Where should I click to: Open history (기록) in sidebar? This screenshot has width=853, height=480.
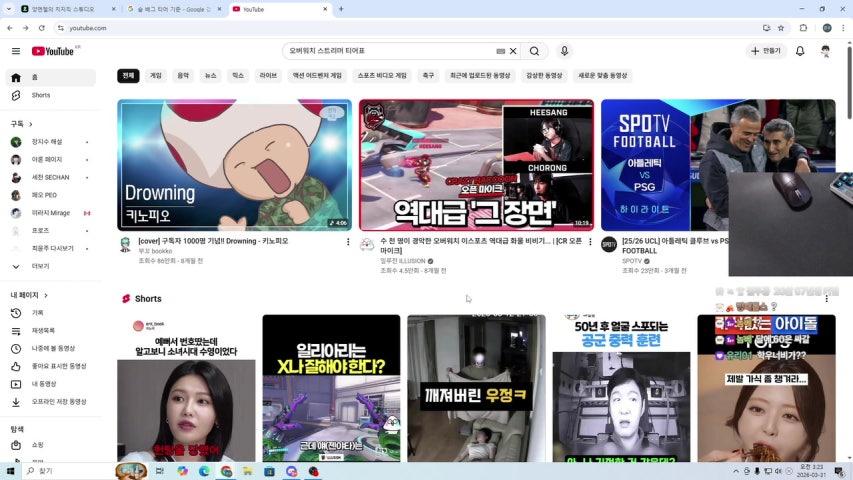37,313
